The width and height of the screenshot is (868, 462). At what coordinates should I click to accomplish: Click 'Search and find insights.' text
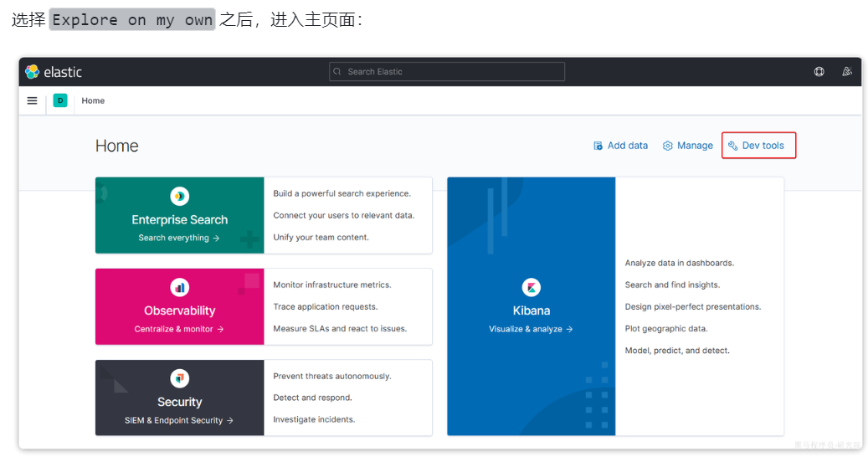pos(672,285)
